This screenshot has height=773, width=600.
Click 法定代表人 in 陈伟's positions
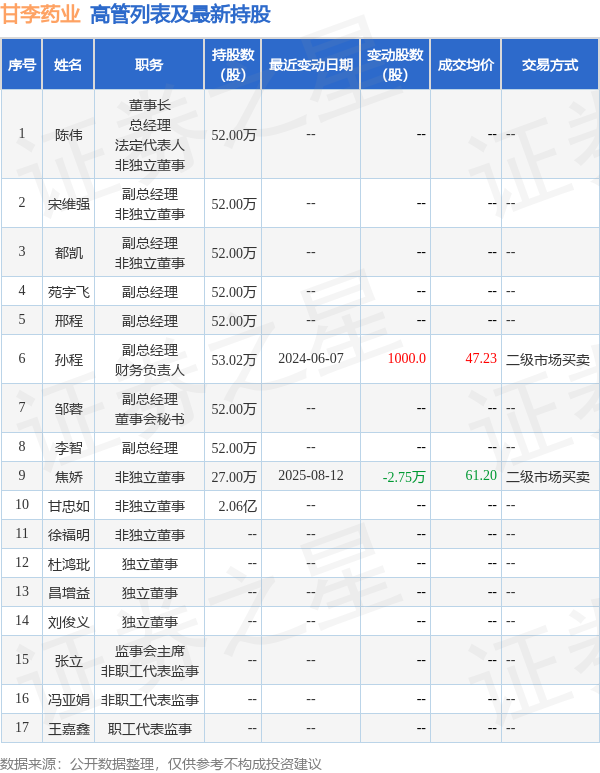click(149, 145)
